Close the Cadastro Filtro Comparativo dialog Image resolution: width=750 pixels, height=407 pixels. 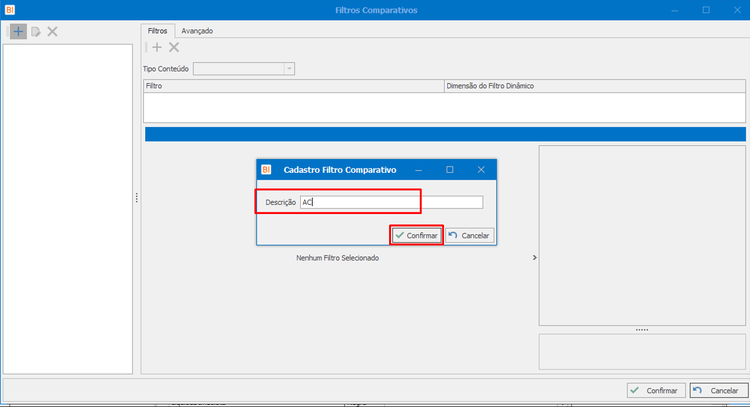(x=481, y=170)
